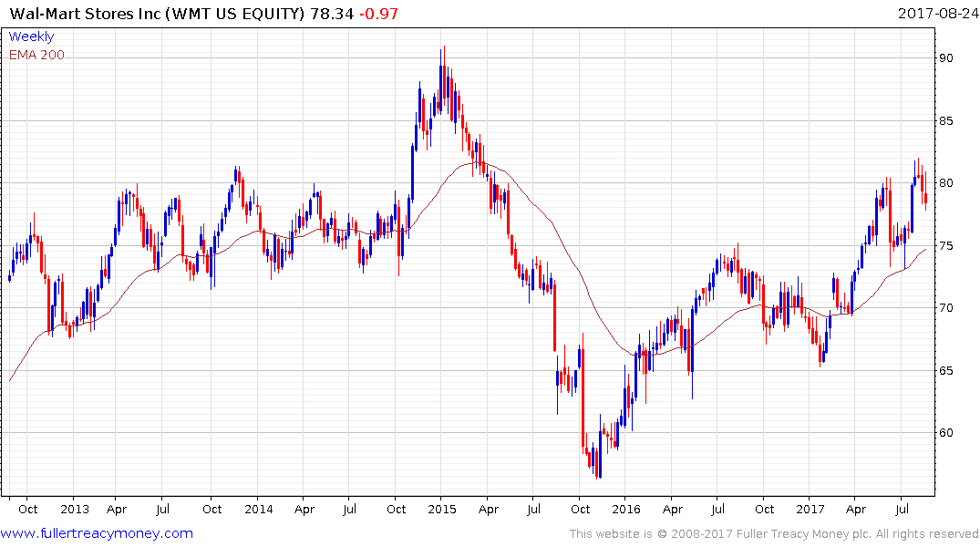Select the 80 price axis label
This screenshot has height=547, width=980.
[945, 183]
